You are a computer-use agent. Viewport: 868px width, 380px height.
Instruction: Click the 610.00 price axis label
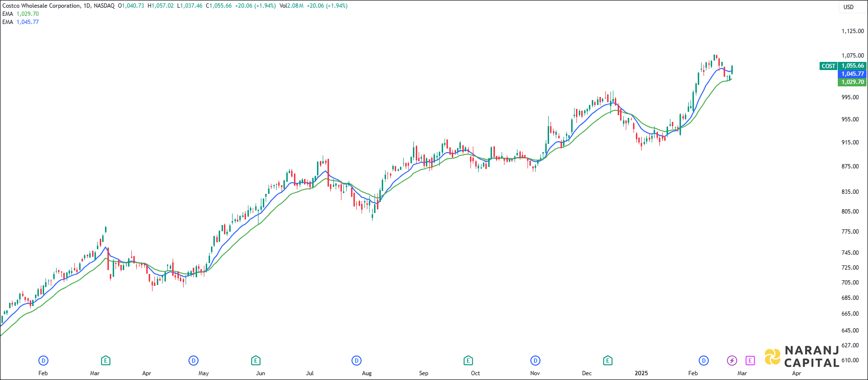(x=850, y=360)
